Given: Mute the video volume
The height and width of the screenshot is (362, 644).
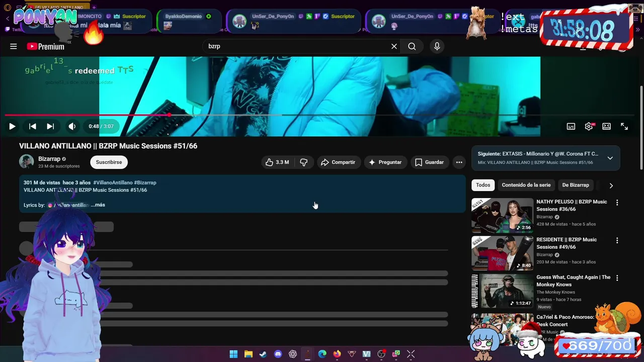Looking at the screenshot, I should point(72,126).
